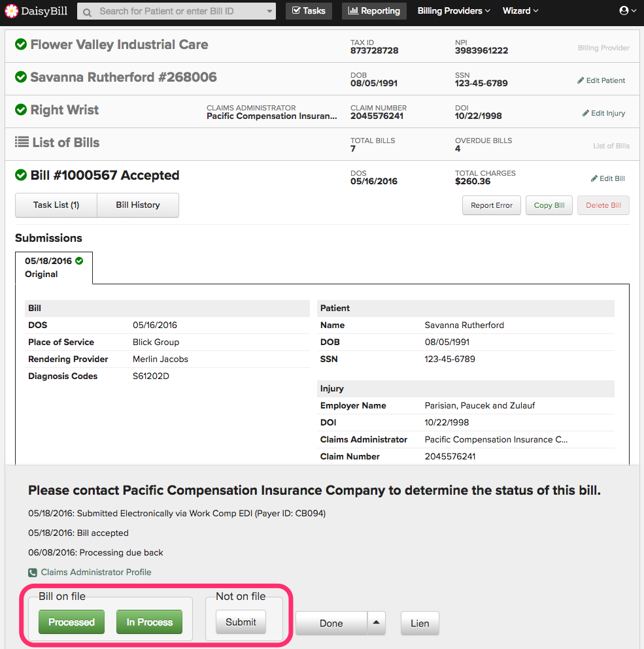Click the pencil icon for Edit Bill
The height and width of the screenshot is (649, 644).
pos(594,178)
